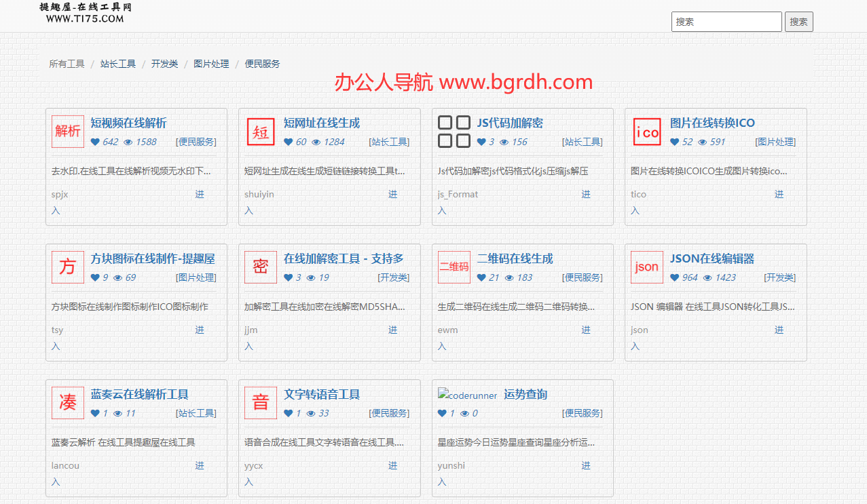Click the red 凑 Lanzou cloud icon

[x=68, y=403]
